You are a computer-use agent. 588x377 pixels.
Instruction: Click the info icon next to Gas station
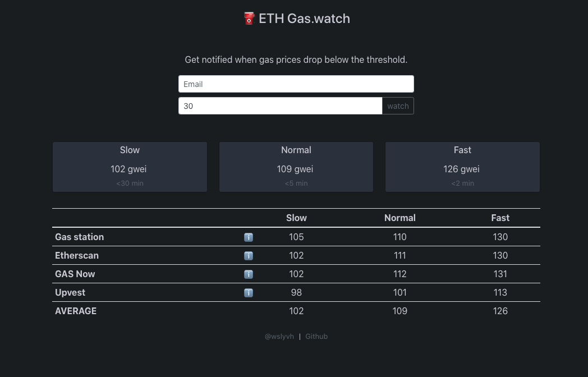pos(249,237)
